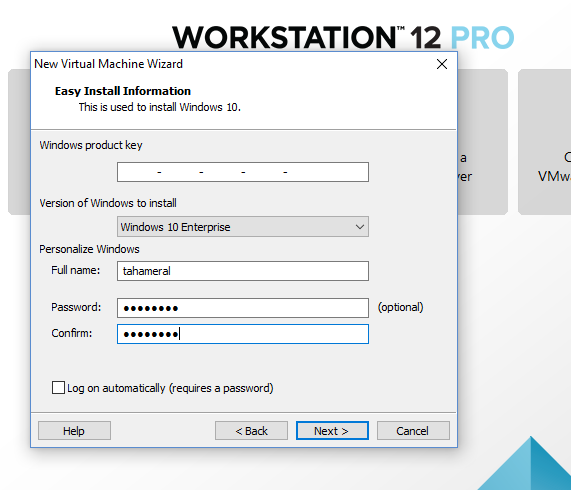This screenshot has height=490, width=571.
Task: Cancel the New Virtual Machine Wizard
Action: [x=413, y=431]
